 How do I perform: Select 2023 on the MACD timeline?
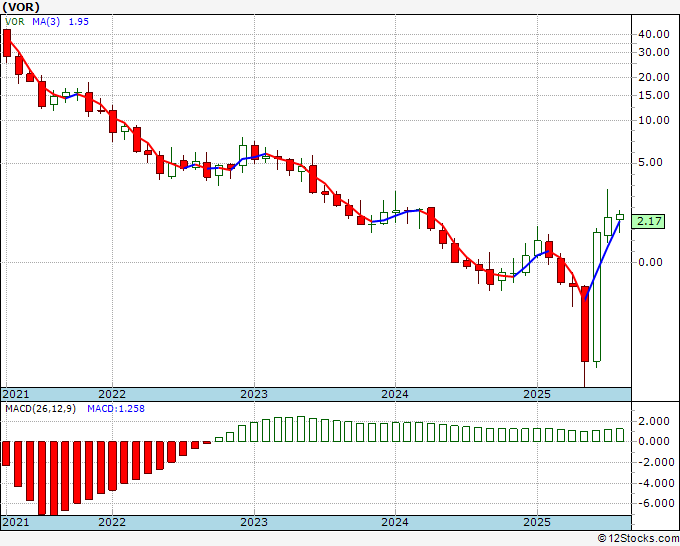click(x=254, y=522)
